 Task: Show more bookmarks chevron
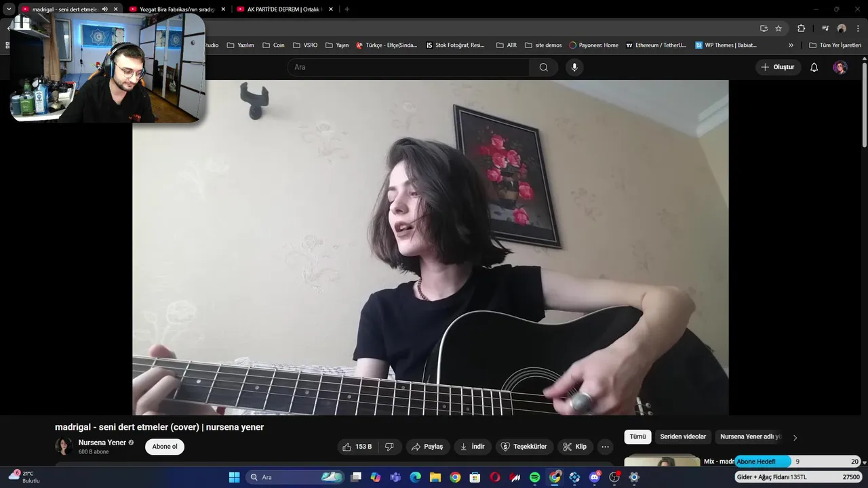(x=791, y=45)
